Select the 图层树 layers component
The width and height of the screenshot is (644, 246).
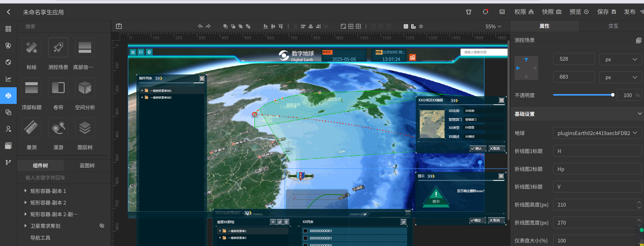tap(85, 127)
